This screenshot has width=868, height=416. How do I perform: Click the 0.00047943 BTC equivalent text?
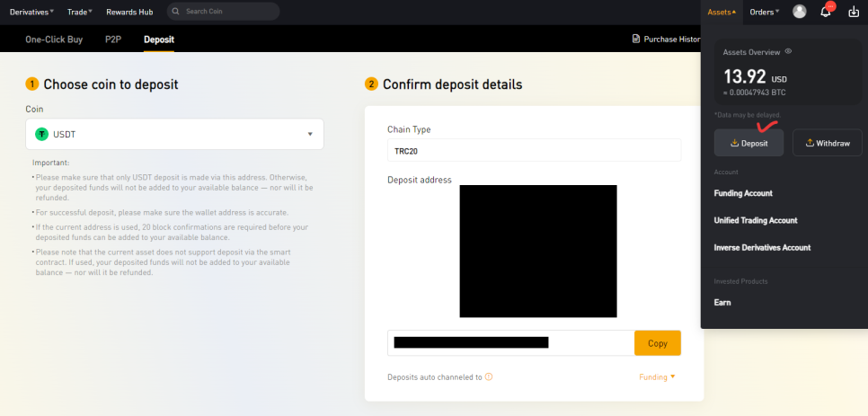(x=754, y=93)
